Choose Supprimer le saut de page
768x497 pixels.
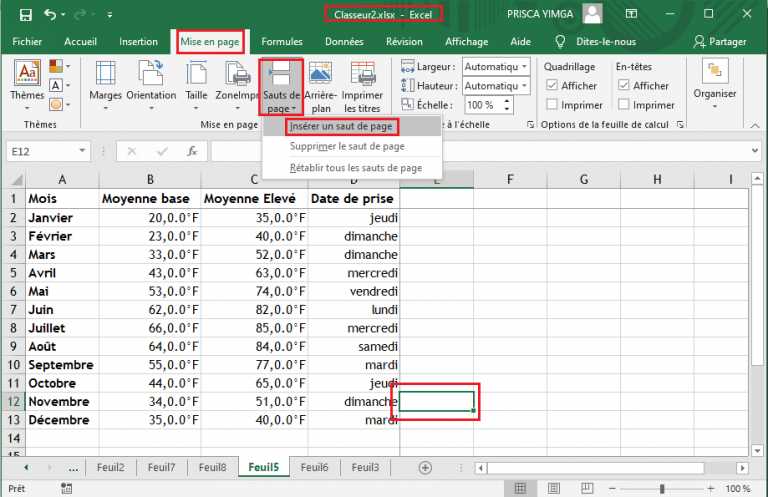tap(352, 146)
